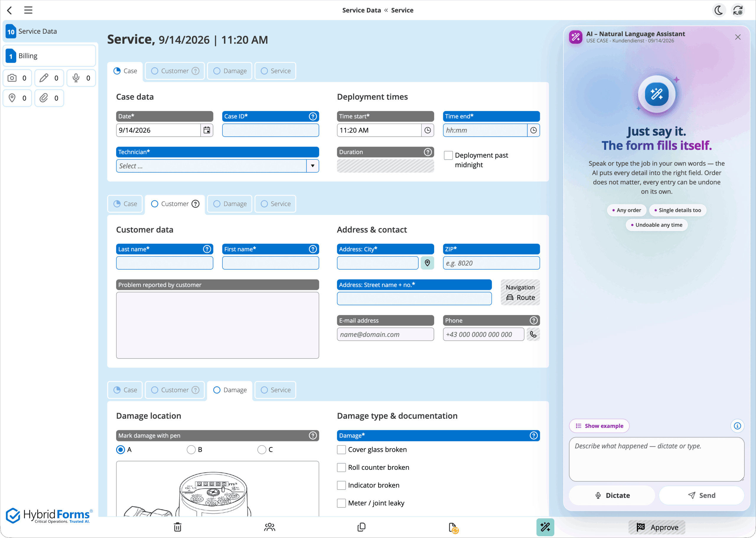Viewport: 756px width, 538px height.
Task: Close the AI assistant panel
Action: (x=737, y=37)
